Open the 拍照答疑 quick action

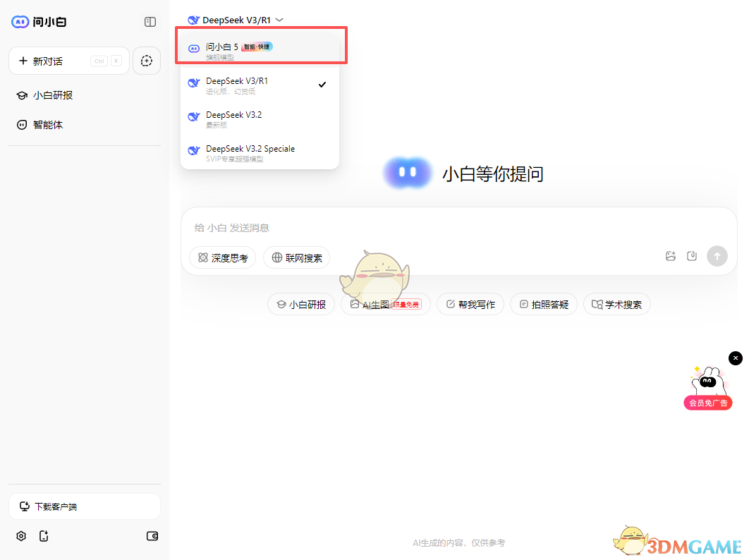[544, 304]
